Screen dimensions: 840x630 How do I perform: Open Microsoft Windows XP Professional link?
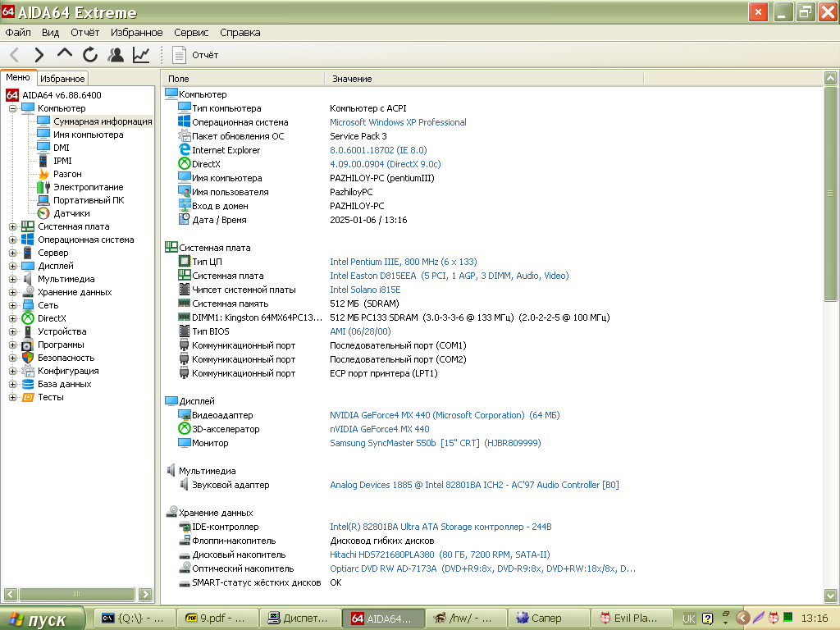(x=398, y=123)
